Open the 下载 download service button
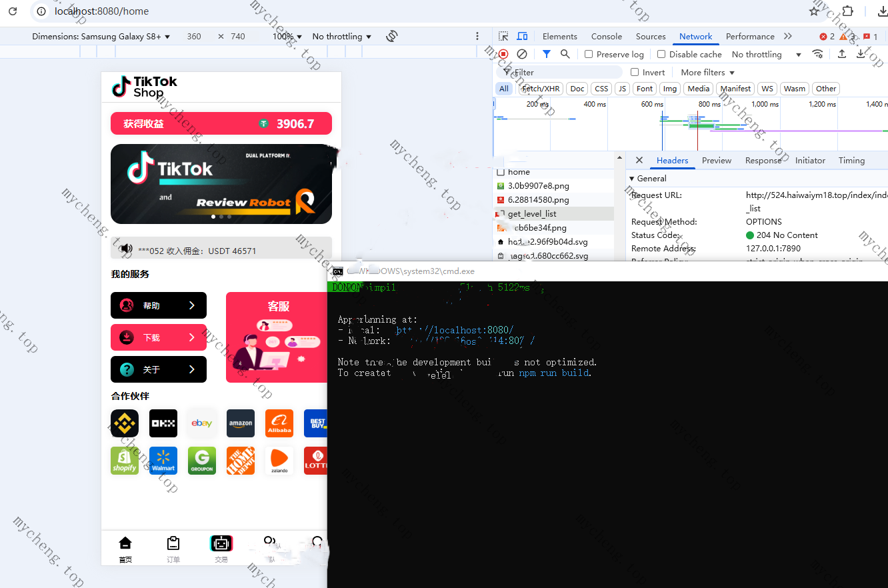Image resolution: width=888 pixels, height=588 pixels. pos(159,337)
